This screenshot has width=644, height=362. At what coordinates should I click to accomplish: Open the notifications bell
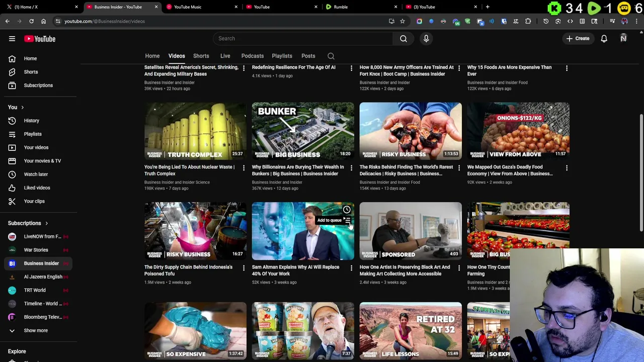pos(604,39)
